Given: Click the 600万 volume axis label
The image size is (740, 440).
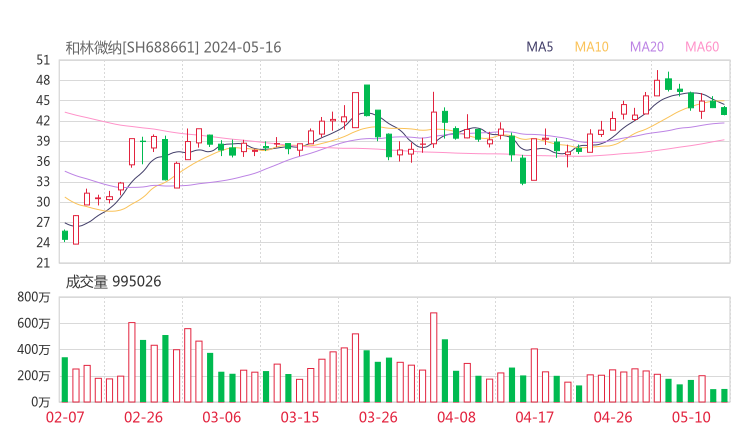Looking at the screenshot, I should (34, 323).
